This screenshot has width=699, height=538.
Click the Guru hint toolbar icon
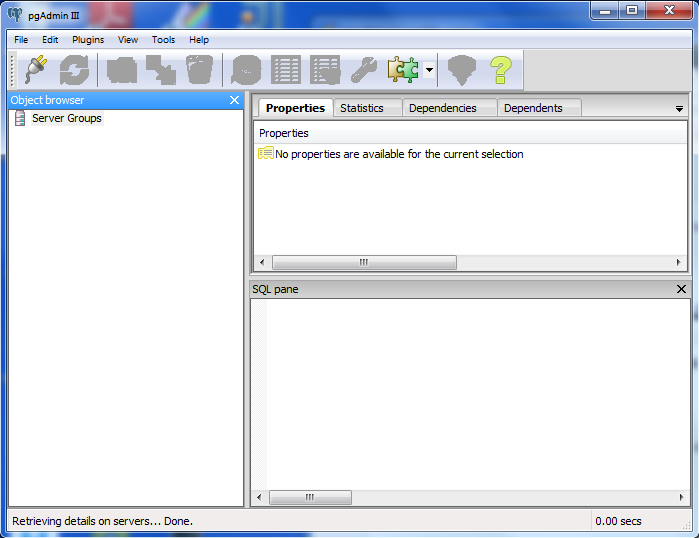[462, 70]
